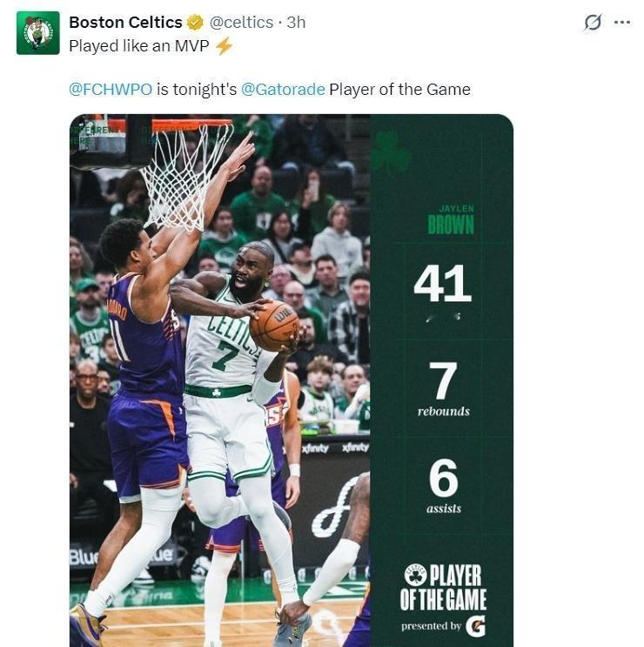
Task: Click the Boston Celtics display name
Action: (x=125, y=23)
